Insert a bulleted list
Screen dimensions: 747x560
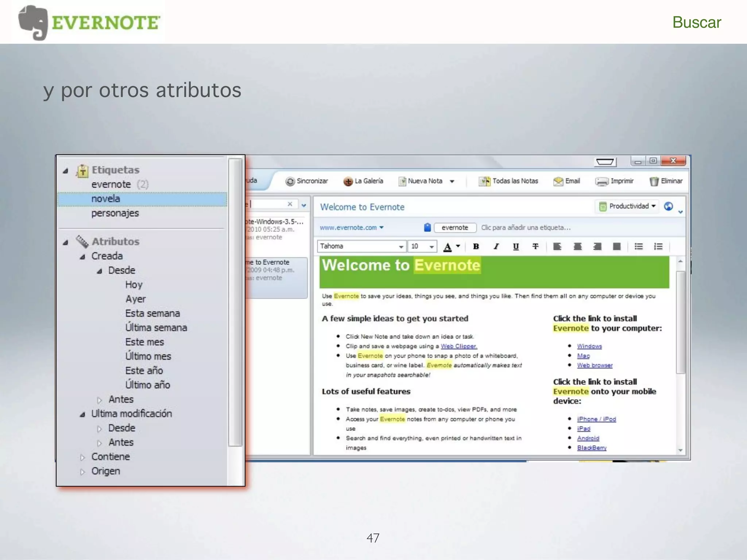tap(638, 246)
